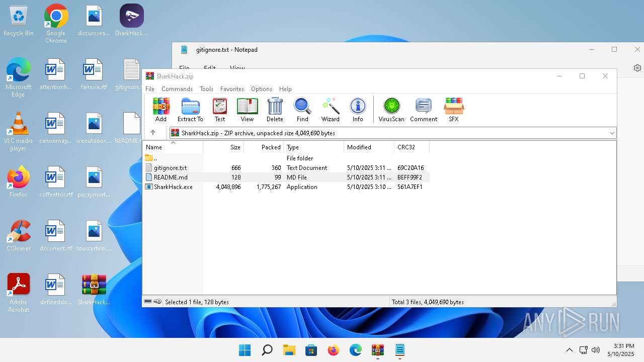Click the Find magnifier icon
This screenshot has width=644, height=362.
(x=302, y=110)
